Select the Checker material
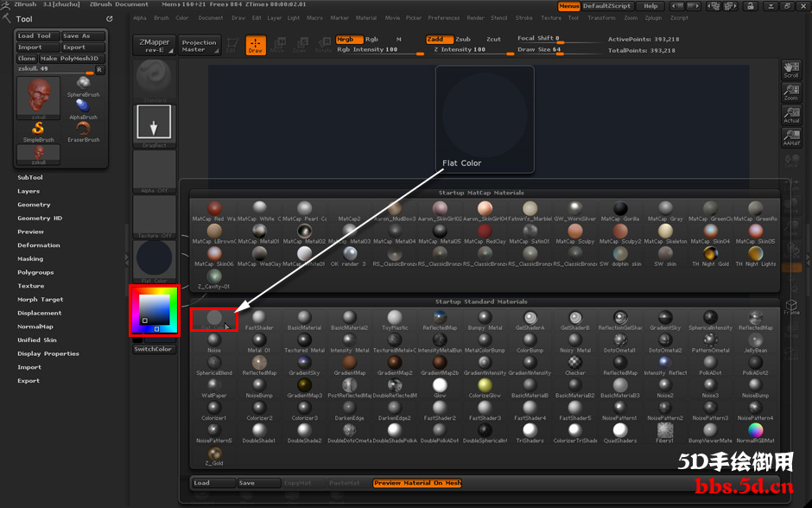Viewport: 812px width, 508px height. [574, 365]
